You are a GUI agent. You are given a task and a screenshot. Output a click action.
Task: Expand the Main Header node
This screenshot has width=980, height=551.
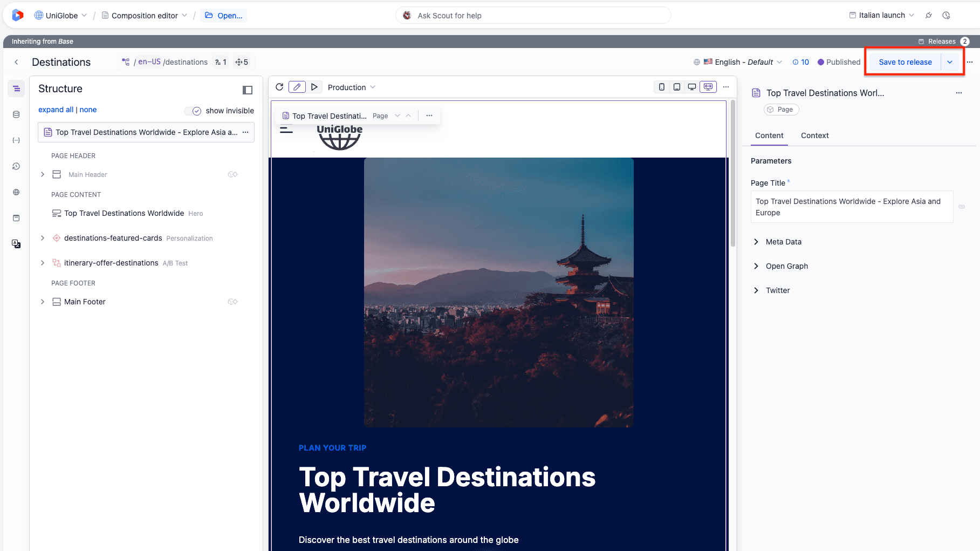(x=43, y=174)
